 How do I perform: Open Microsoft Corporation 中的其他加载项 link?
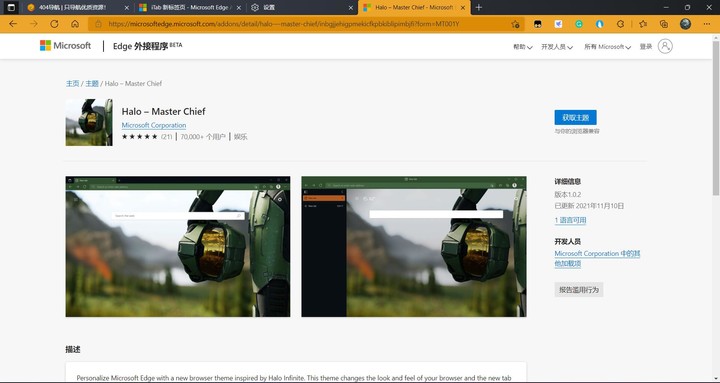[597, 258]
